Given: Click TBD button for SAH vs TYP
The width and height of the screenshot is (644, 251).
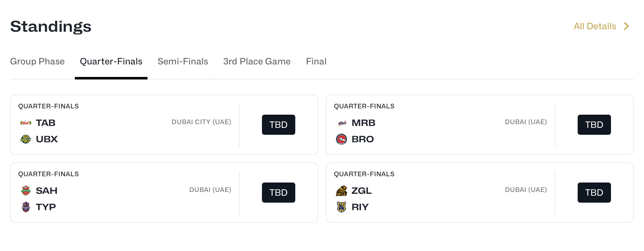Looking at the screenshot, I should tap(279, 193).
